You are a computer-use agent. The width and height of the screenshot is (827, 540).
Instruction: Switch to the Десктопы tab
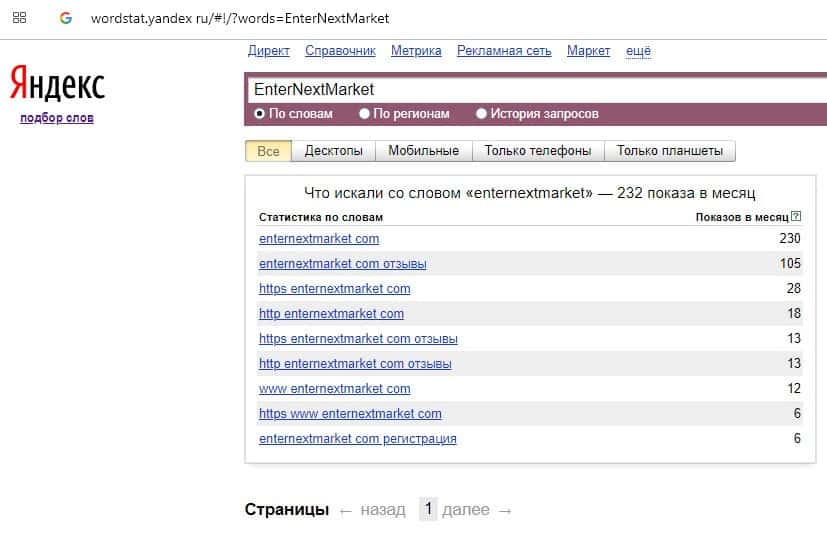(x=334, y=151)
